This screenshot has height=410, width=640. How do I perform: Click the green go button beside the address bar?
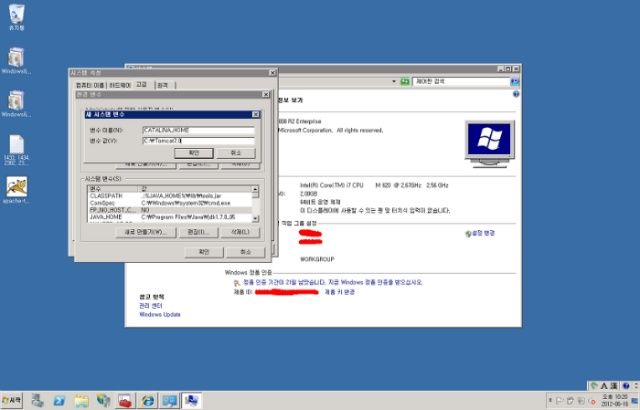click(404, 82)
